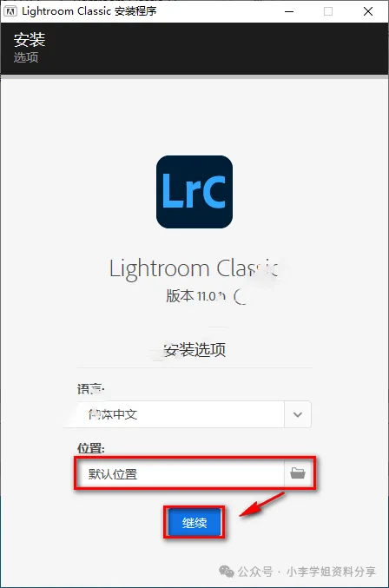Close the Lightroom Classic installer window
The height and width of the screenshot is (588, 389).
[368, 11]
